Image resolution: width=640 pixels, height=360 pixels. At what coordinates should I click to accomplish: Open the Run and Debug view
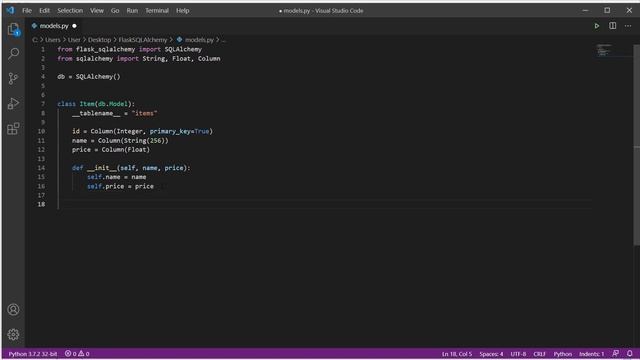pyautogui.click(x=13, y=103)
